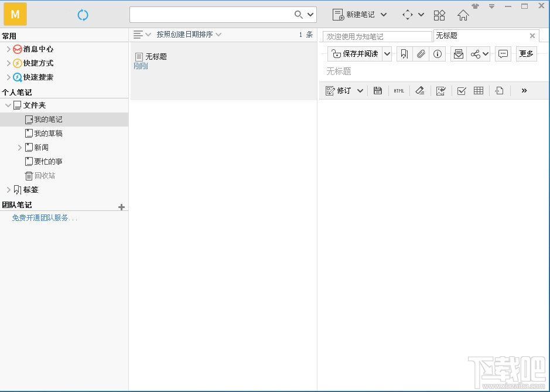This screenshot has height=392, width=550.
Task: Click the note info icon
Action: point(438,54)
